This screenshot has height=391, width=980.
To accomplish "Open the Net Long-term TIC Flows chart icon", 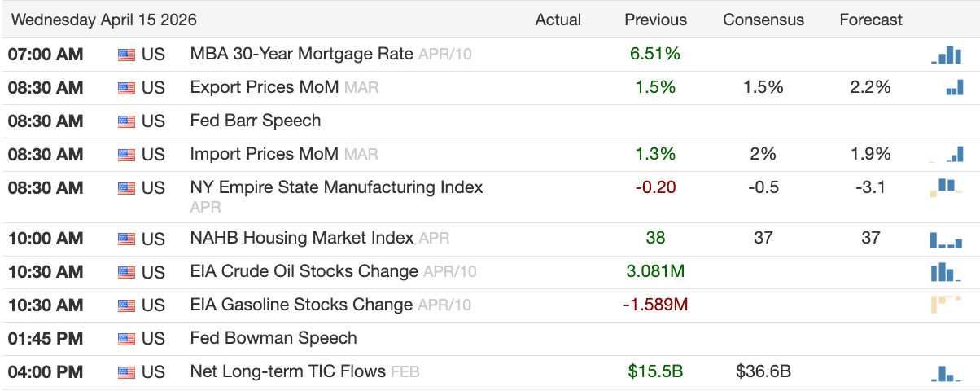I will (946, 373).
